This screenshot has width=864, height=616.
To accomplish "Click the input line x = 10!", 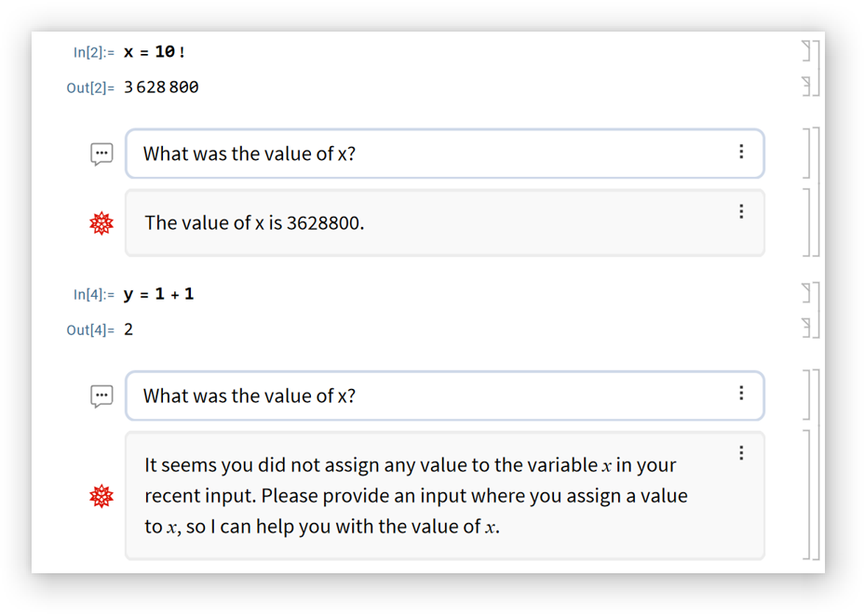I will coord(155,52).
